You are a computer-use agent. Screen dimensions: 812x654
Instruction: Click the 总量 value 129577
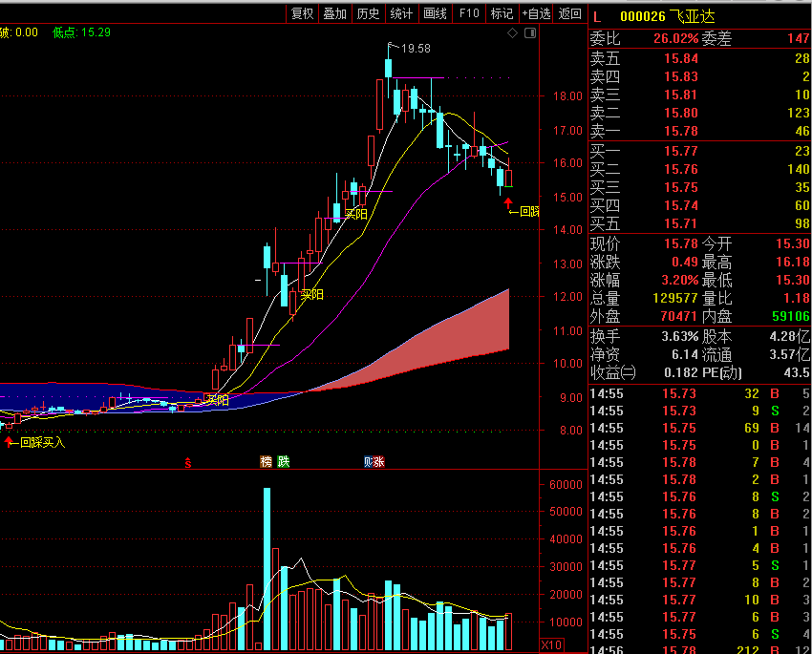[x=675, y=298]
